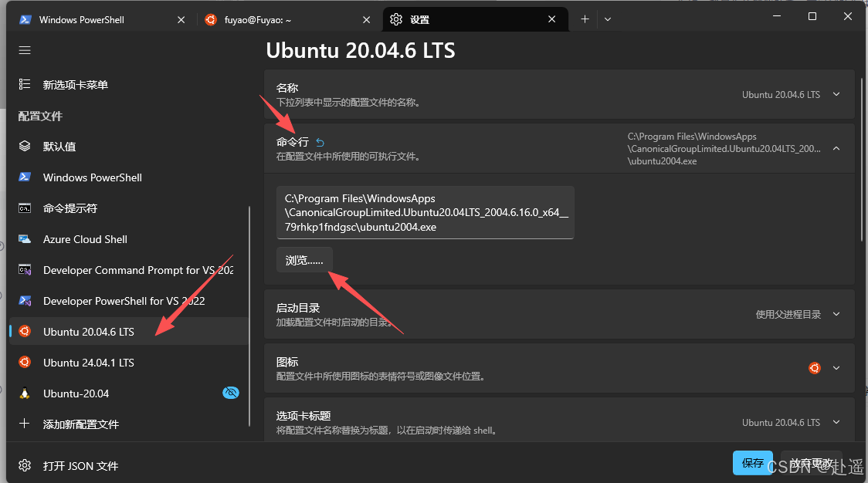Close the Windows PowerShell tab
This screenshot has width=868, height=483.
pos(181,20)
